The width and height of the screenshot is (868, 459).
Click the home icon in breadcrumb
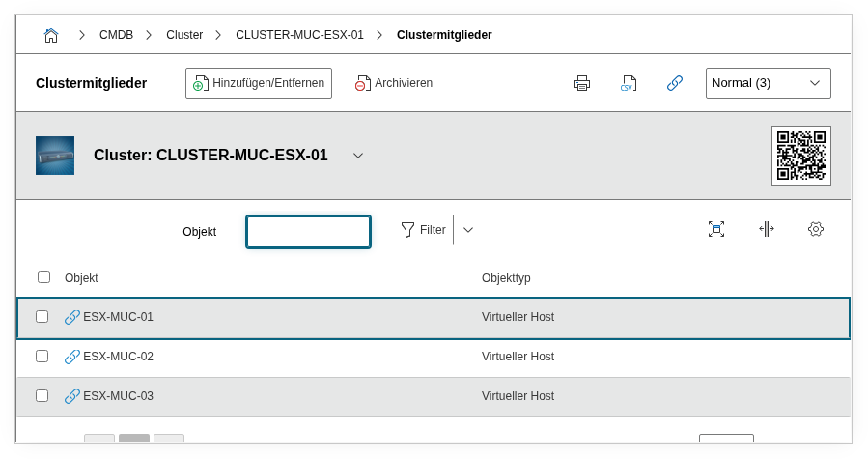tap(51, 35)
